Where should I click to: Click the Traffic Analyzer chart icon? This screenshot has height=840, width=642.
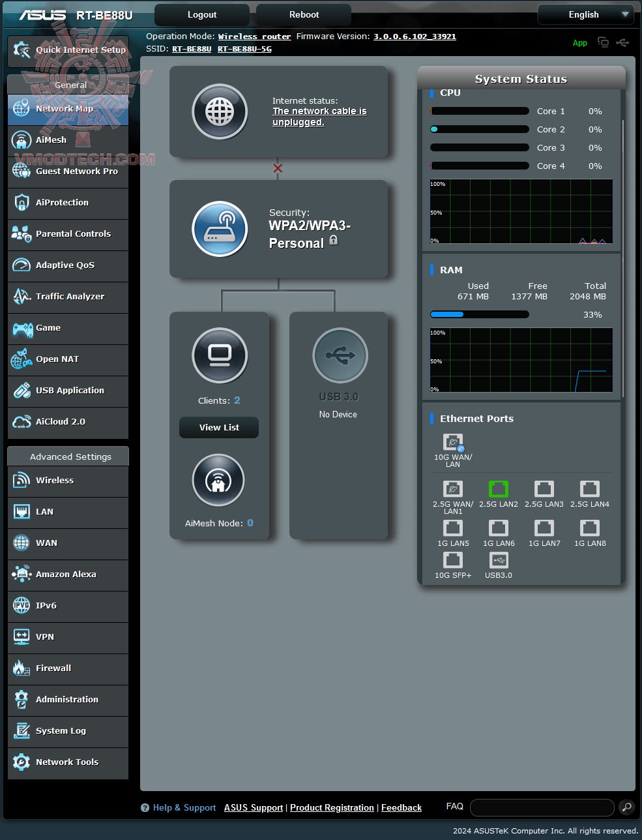pyautogui.click(x=22, y=297)
